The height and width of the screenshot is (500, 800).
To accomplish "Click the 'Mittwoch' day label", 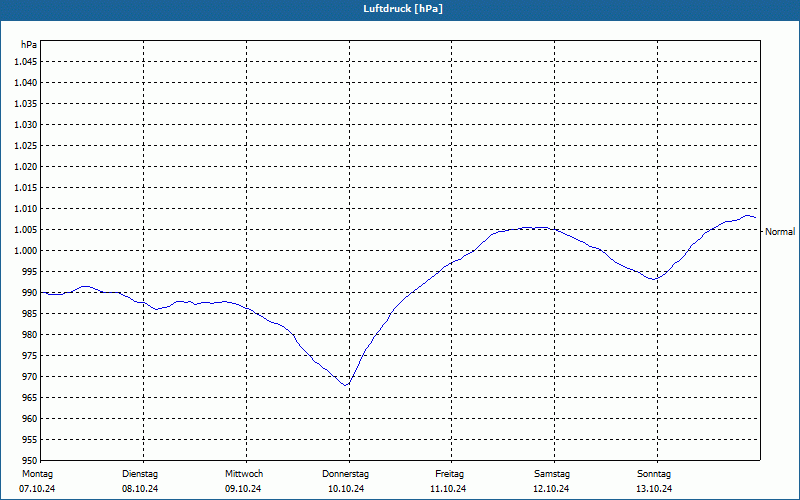I will click(244, 474).
